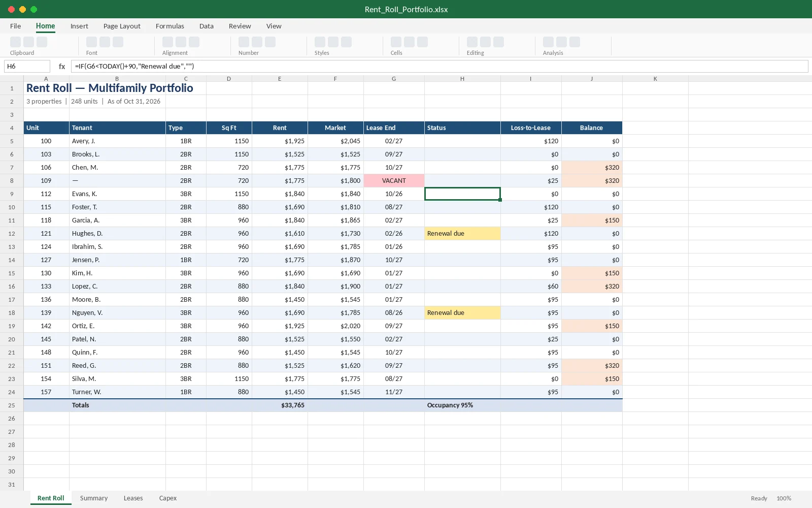
Task: Select column H header
Action: point(462,79)
